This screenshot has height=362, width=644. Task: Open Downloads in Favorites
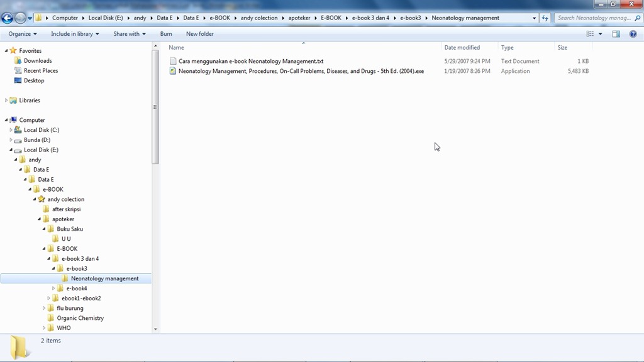pyautogui.click(x=38, y=61)
